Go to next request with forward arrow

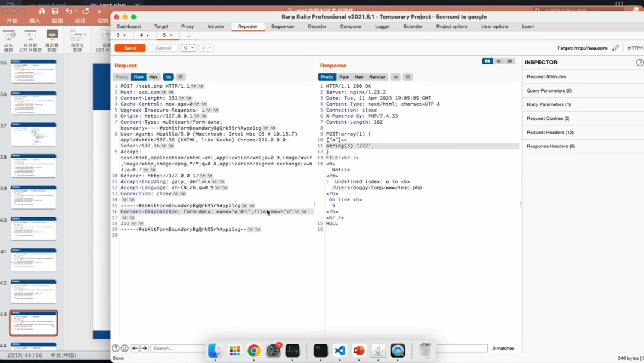[203, 48]
